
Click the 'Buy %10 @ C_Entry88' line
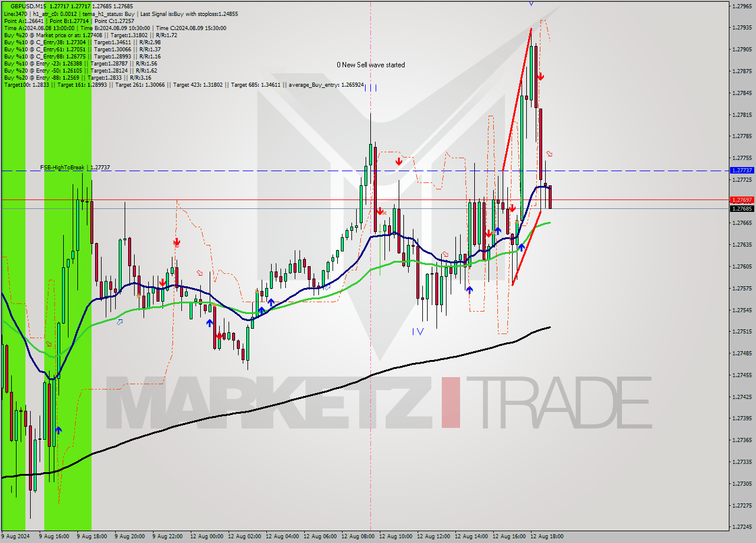point(82,56)
